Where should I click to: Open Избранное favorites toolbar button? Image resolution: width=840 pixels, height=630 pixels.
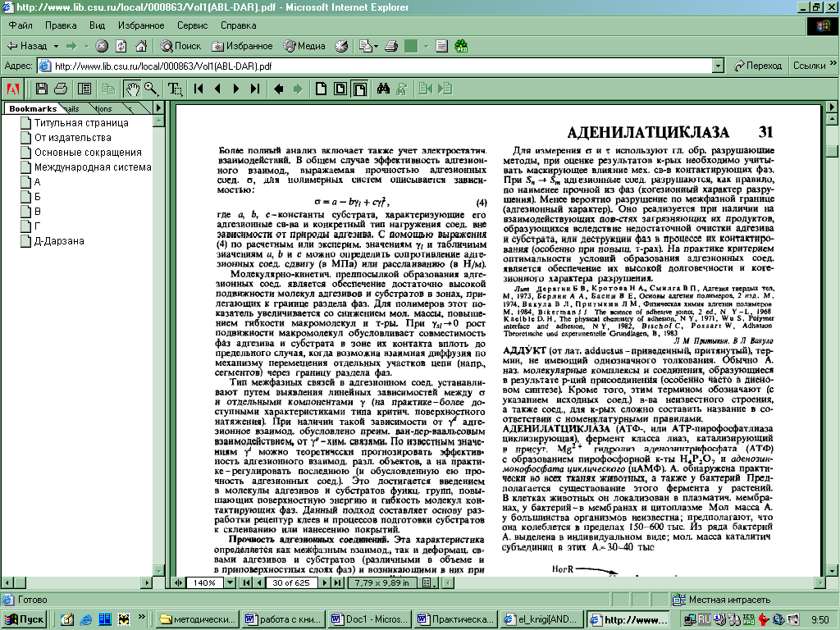coord(242,46)
